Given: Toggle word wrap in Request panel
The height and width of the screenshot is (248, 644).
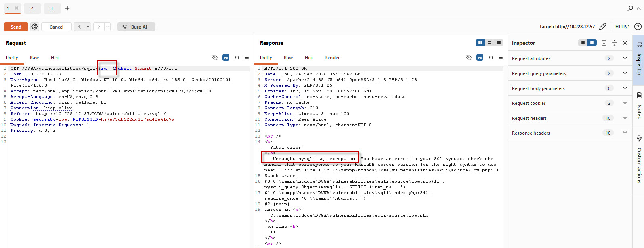Looking at the screenshot, I should tap(226, 58).
